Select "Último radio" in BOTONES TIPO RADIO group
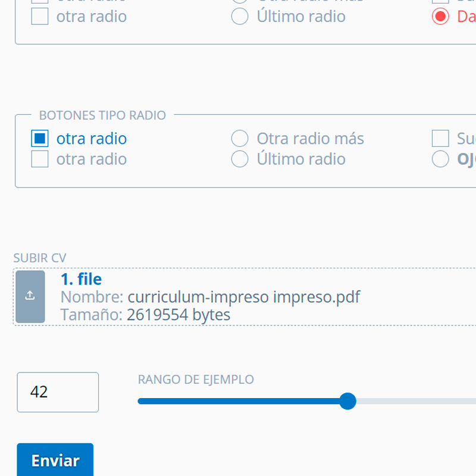The width and height of the screenshot is (476, 476). [240, 159]
